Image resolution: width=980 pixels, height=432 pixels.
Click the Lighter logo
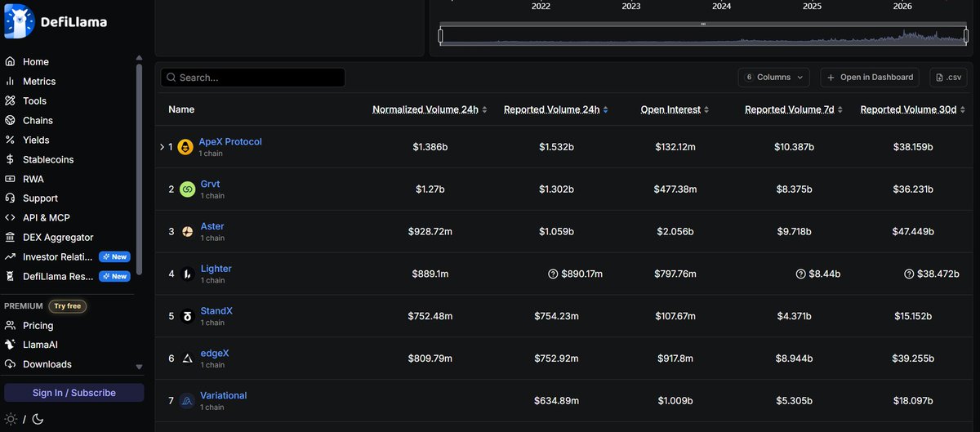tap(187, 274)
